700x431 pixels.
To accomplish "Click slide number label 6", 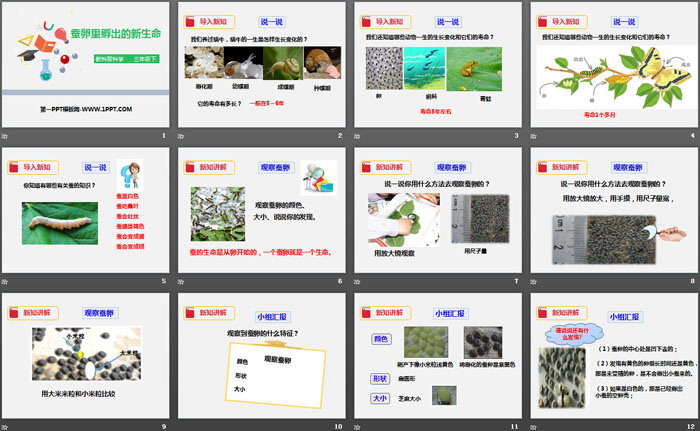I will pos(340,281).
